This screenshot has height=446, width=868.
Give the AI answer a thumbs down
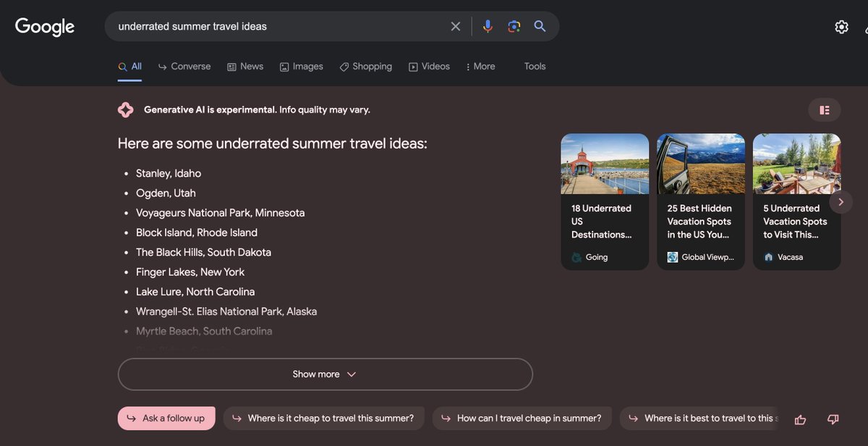click(x=832, y=419)
